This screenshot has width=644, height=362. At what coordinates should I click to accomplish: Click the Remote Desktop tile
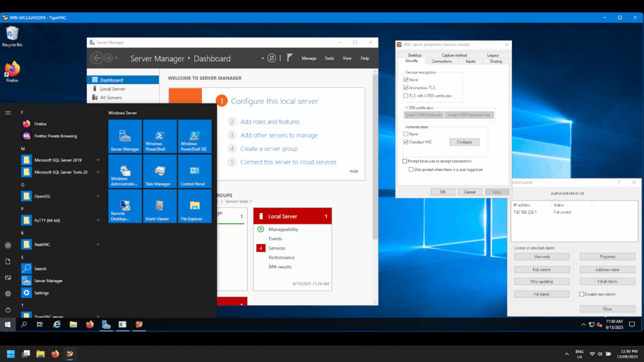coord(125,207)
